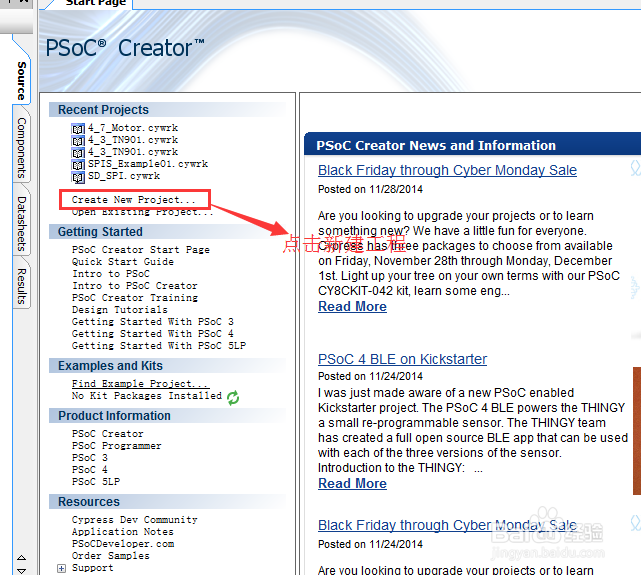This screenshot has height=575, width=641.
Task: Click No Kit Packages Installed text
Action: coord(147,396)
